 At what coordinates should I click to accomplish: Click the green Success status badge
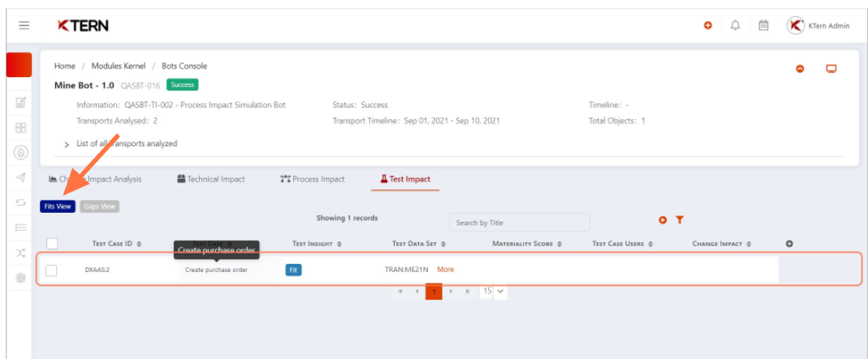[x=182, y=84]
